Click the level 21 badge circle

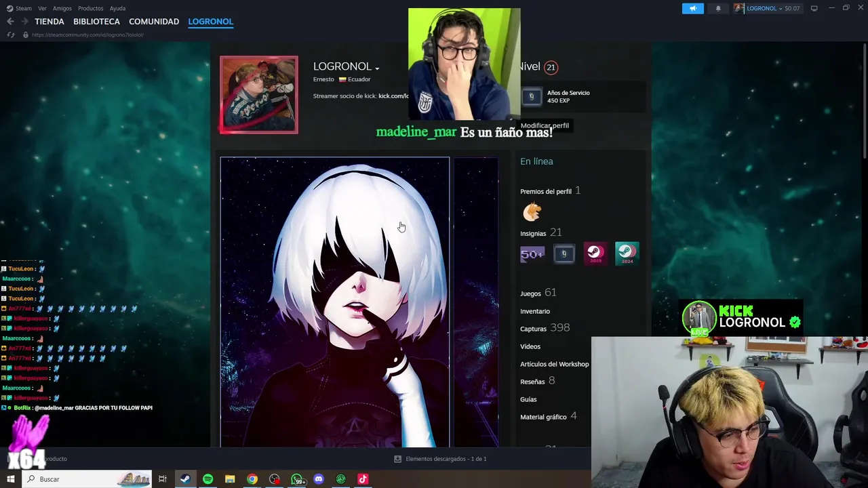[551, 67]
